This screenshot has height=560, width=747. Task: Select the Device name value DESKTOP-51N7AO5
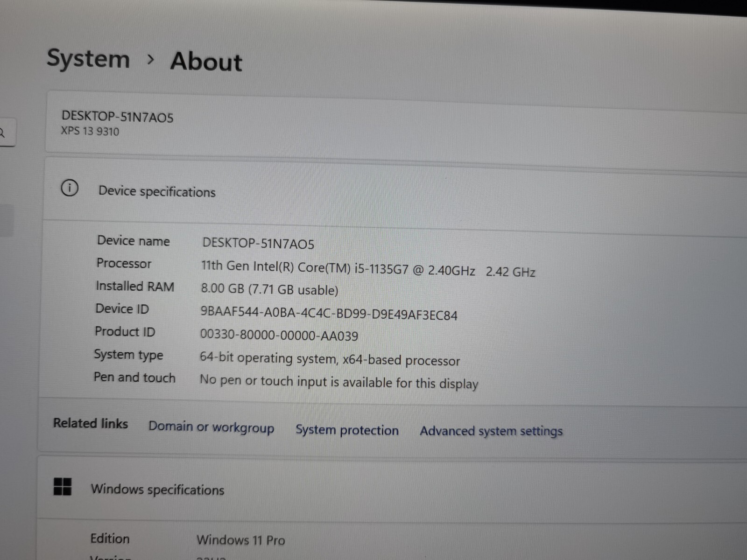(x=258, y=244)
